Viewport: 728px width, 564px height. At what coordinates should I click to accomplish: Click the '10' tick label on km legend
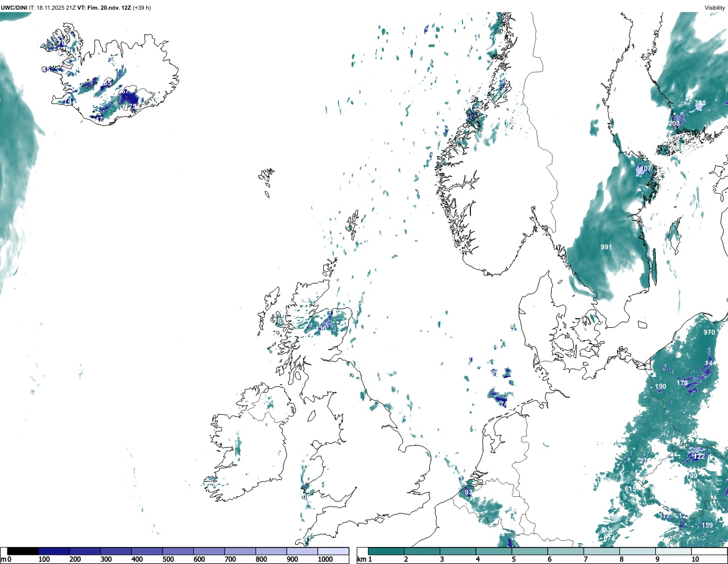coord(695,559)
